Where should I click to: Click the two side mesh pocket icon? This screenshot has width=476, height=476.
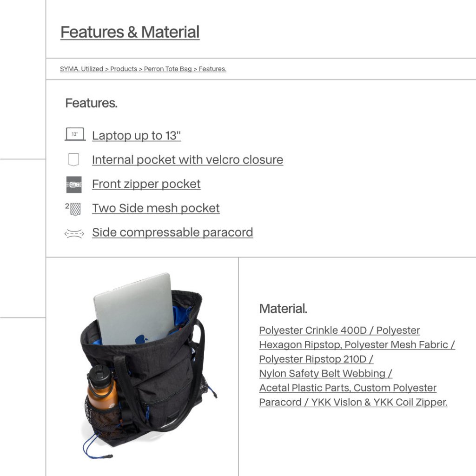point(73,209)
